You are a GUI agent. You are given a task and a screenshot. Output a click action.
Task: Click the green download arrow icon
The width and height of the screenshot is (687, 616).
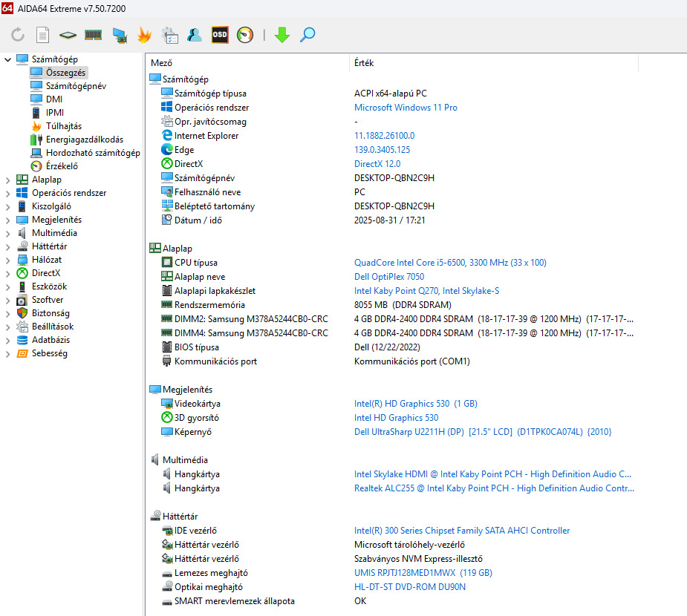(x=282, y=35)
